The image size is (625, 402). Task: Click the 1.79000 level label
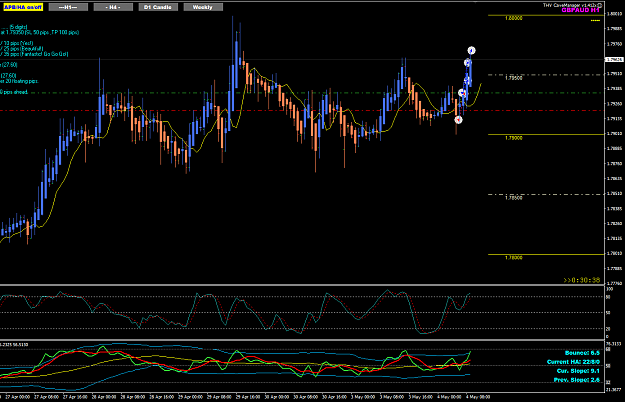[513, 138]
